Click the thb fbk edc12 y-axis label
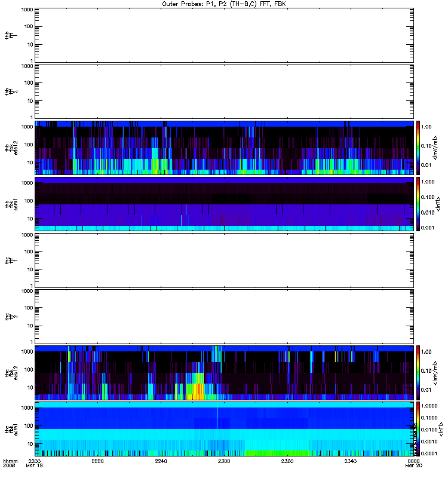This screenshot has height=478, width=448. click(x=11, y=148)
